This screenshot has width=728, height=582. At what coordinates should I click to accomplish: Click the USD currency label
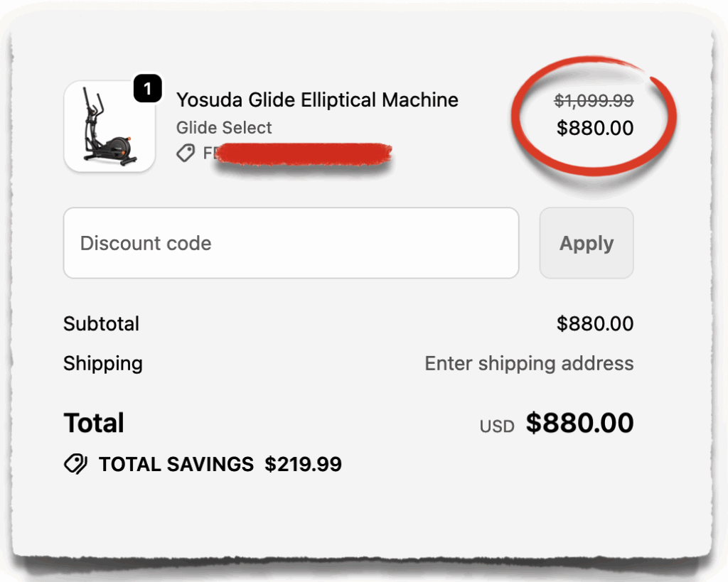point(496,426)
